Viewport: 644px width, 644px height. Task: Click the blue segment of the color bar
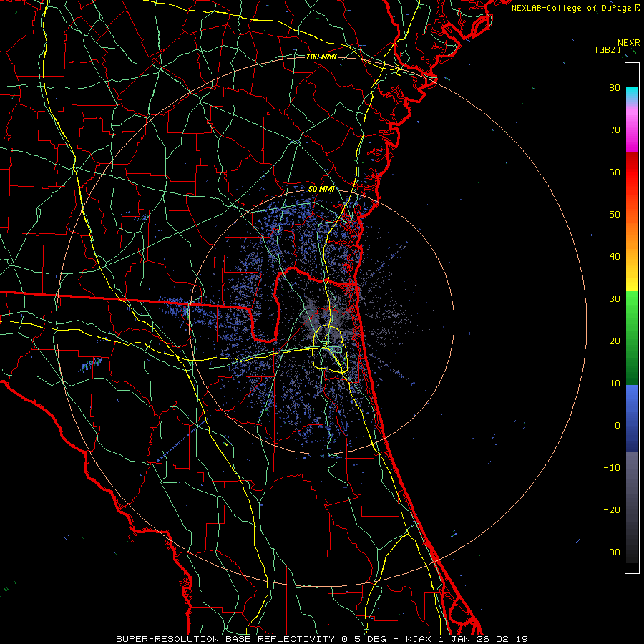632,419
